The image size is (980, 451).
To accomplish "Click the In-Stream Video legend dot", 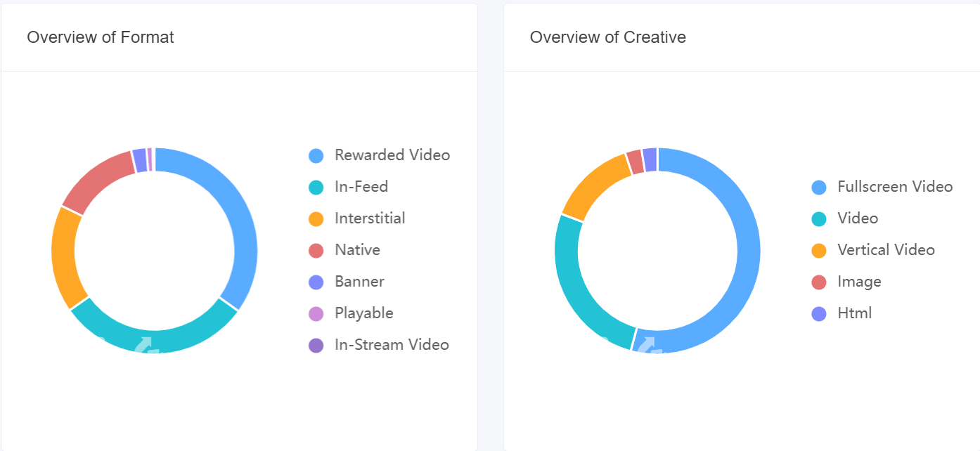I will coord(316,345).
